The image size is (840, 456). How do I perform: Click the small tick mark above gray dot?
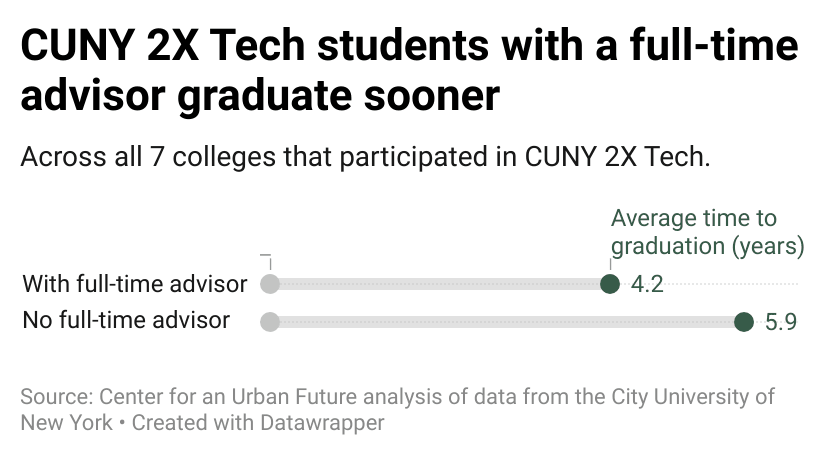point(267,259)
